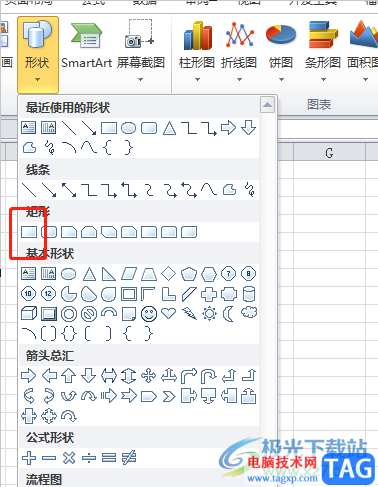Open the 折线图 line chart dropdown
The height and width of the screenshot is (487, 378).
click(239, 51)
